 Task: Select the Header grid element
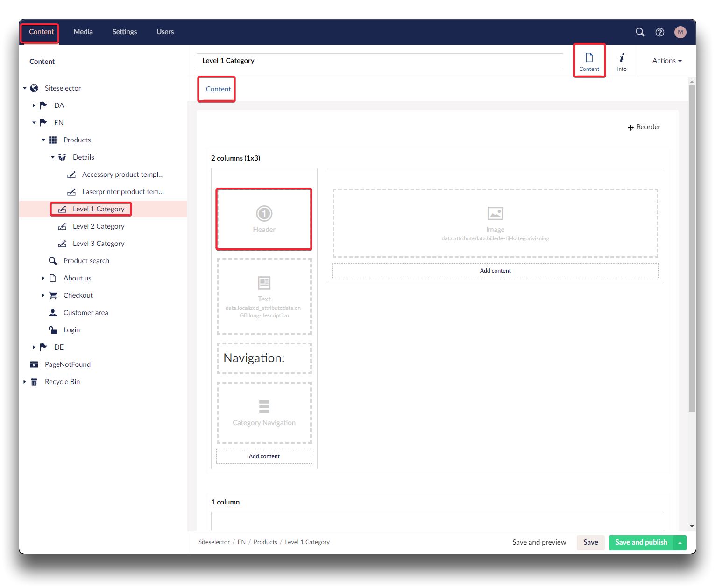pos(264,219)
